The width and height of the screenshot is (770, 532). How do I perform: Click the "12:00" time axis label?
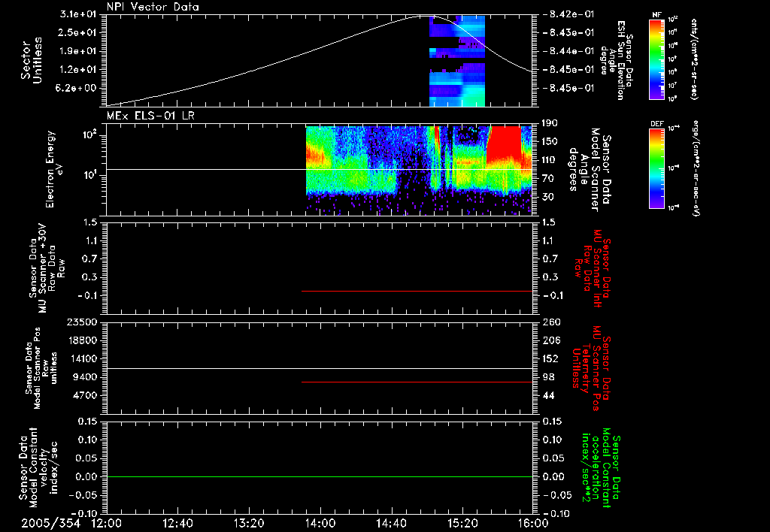pyautogui.click(x=107, y=523)
